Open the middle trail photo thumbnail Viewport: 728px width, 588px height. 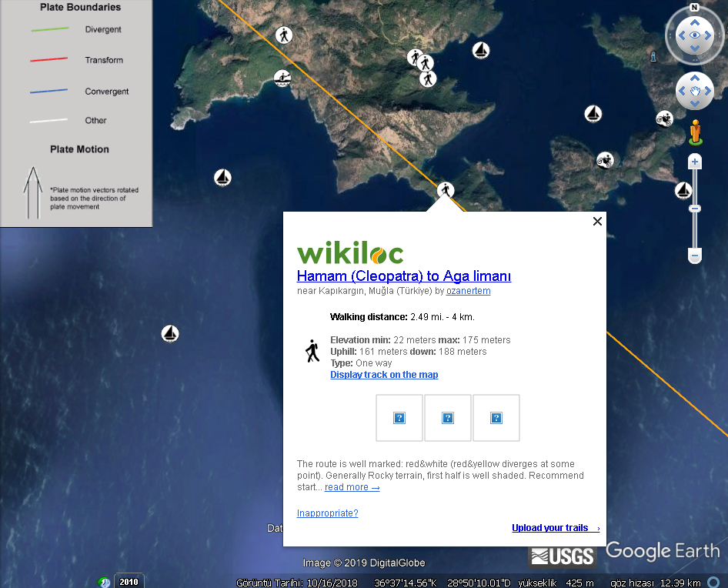click(x=448, y=418)
